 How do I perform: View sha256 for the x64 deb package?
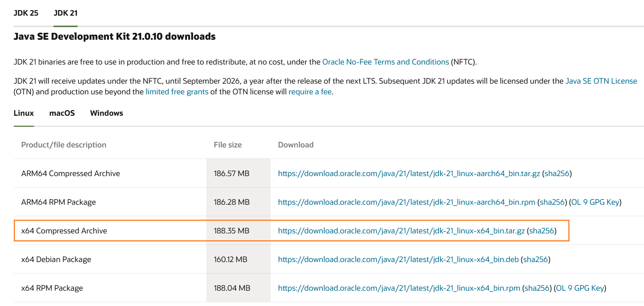coord(535,259)
